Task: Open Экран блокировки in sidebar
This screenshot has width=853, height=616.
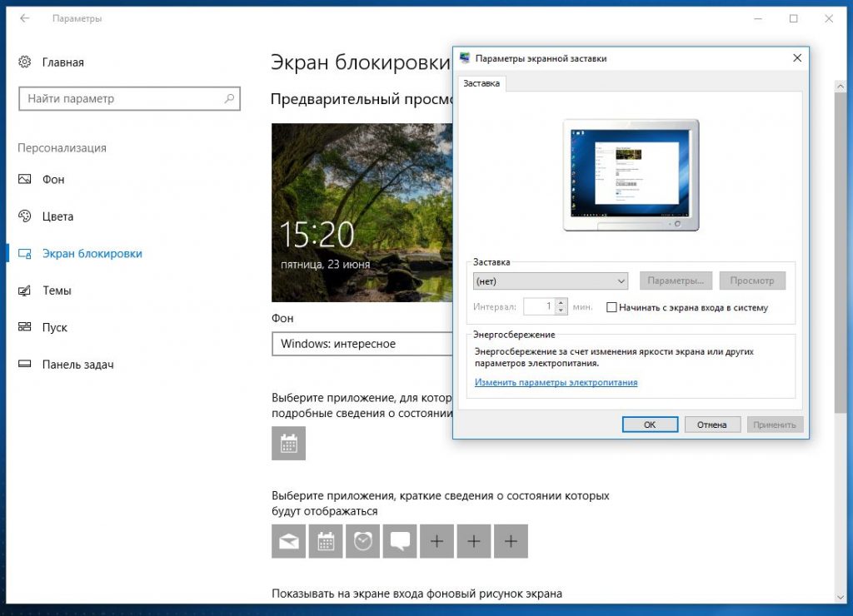Action: [x=92, y=254]
